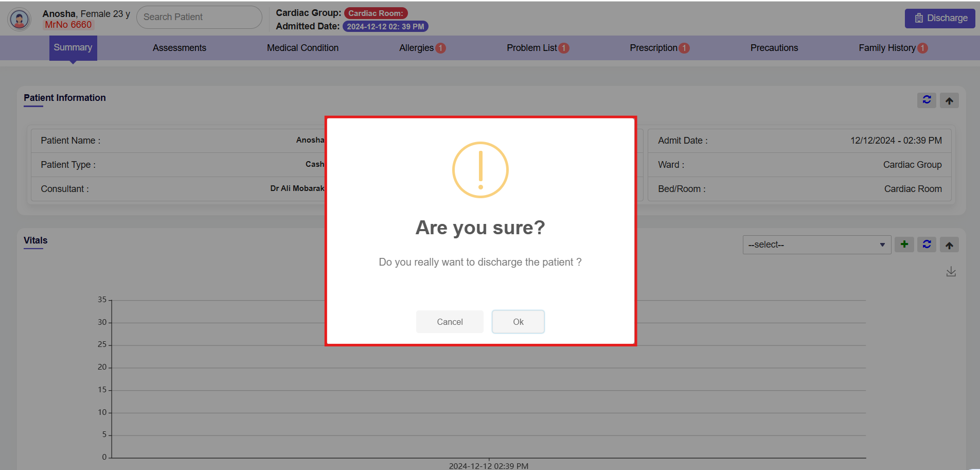
Task: Open the Precautions tab
Action: (774, 48)
